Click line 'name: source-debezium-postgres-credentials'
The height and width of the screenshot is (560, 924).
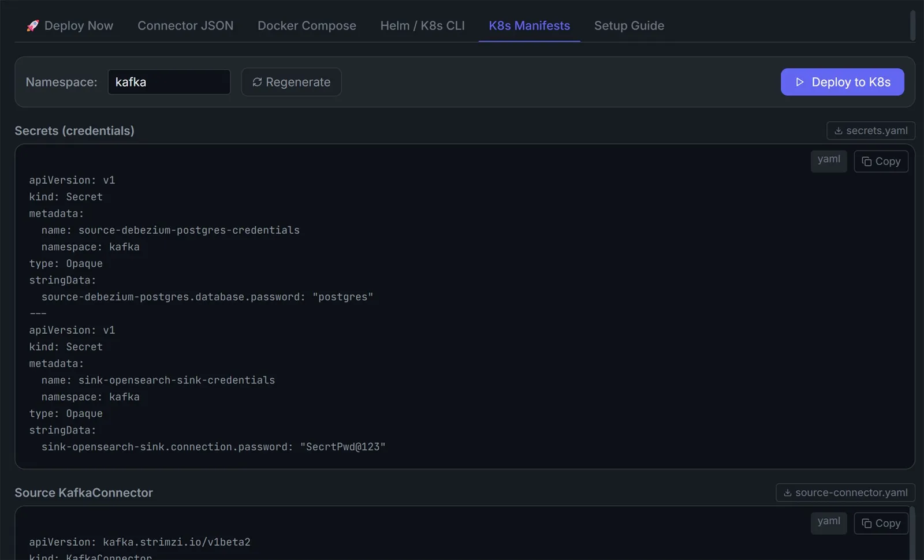click(x=170, y=230)
